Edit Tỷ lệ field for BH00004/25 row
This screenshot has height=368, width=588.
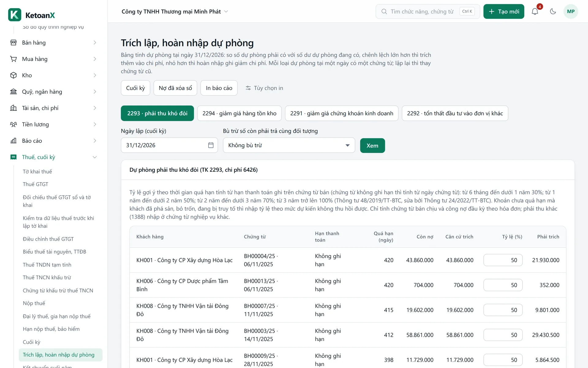pyautogui.click(x=503, y=260)
